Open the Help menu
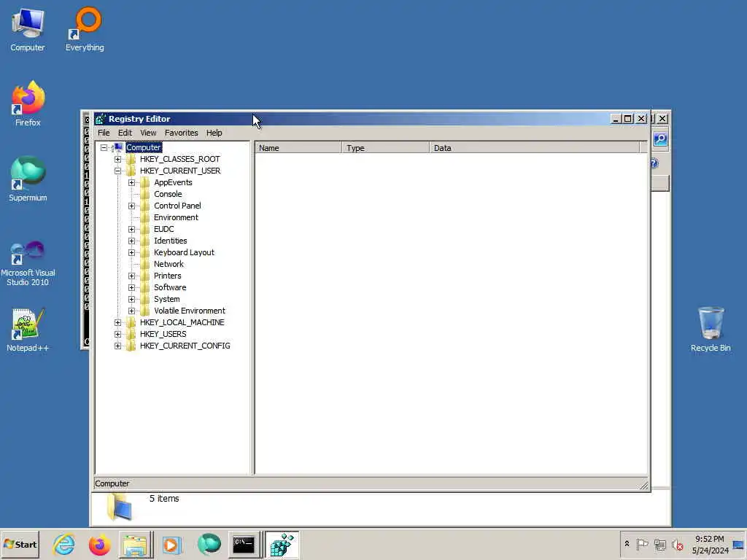Viewport: 747px width, 560px height. tap(214, 133)
